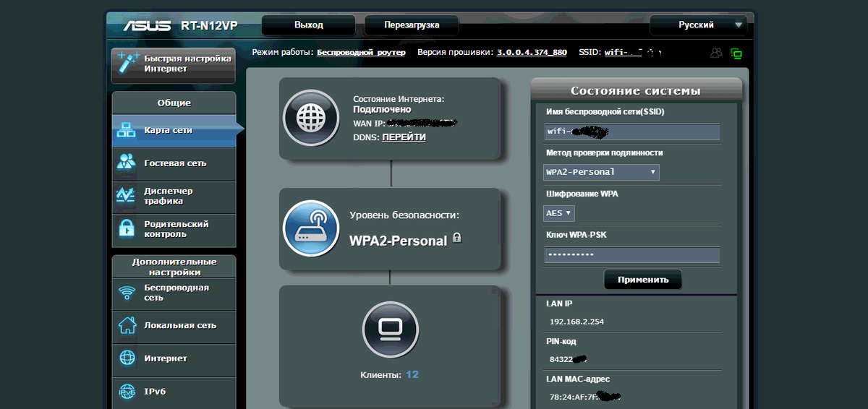Click the Перезагрузка reboot button
868x409 pixels.
412,25
